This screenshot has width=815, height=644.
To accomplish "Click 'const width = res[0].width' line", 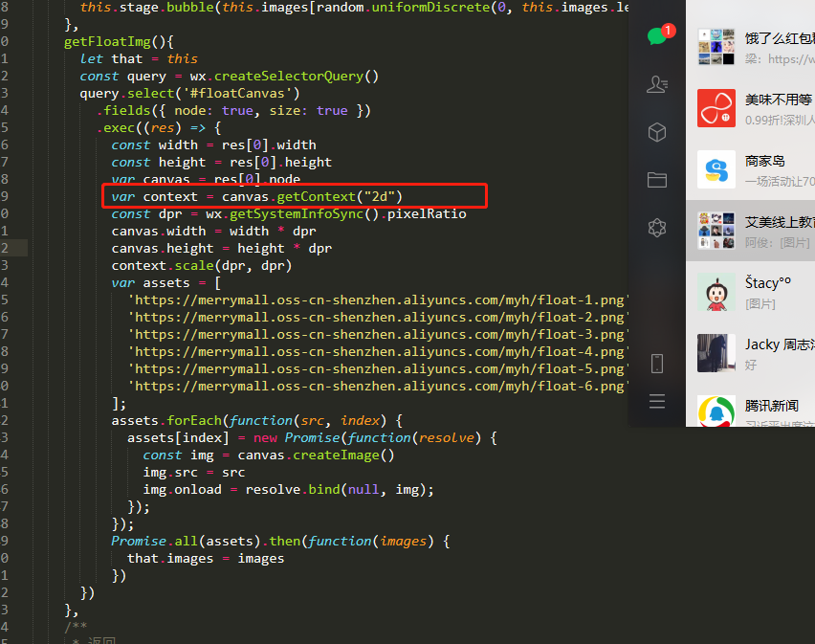I will coord(213,144).
